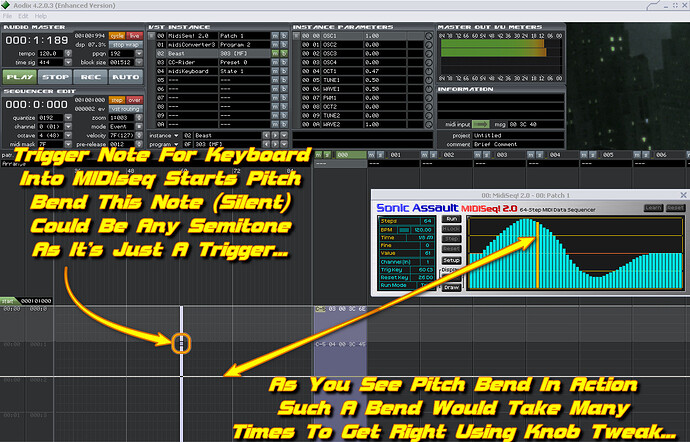
Task: Click the Learn button in MIDISeq
Action: coord(653,207)
